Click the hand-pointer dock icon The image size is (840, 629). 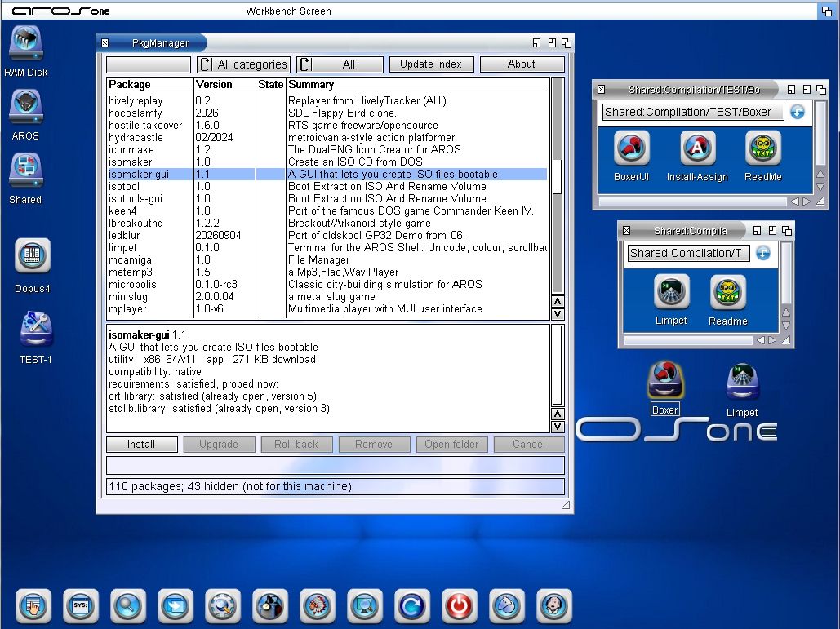click(x=33, y=606)
